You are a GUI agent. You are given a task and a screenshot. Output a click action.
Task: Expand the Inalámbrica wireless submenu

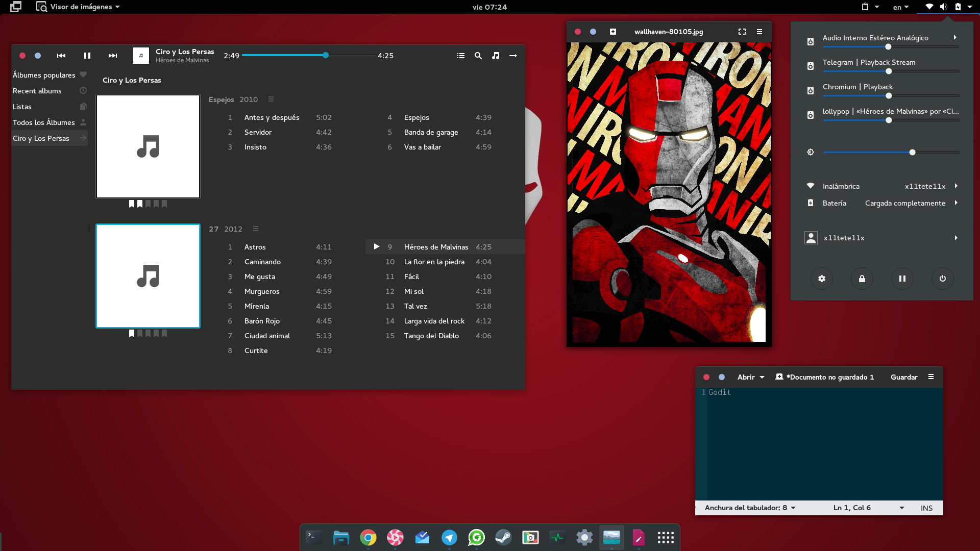click(955, 186)
